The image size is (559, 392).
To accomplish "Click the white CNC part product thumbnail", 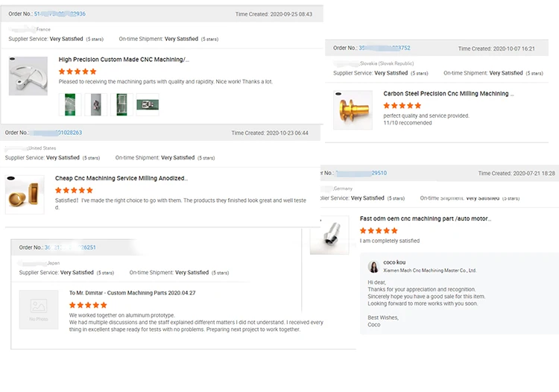I will point(28,75).
